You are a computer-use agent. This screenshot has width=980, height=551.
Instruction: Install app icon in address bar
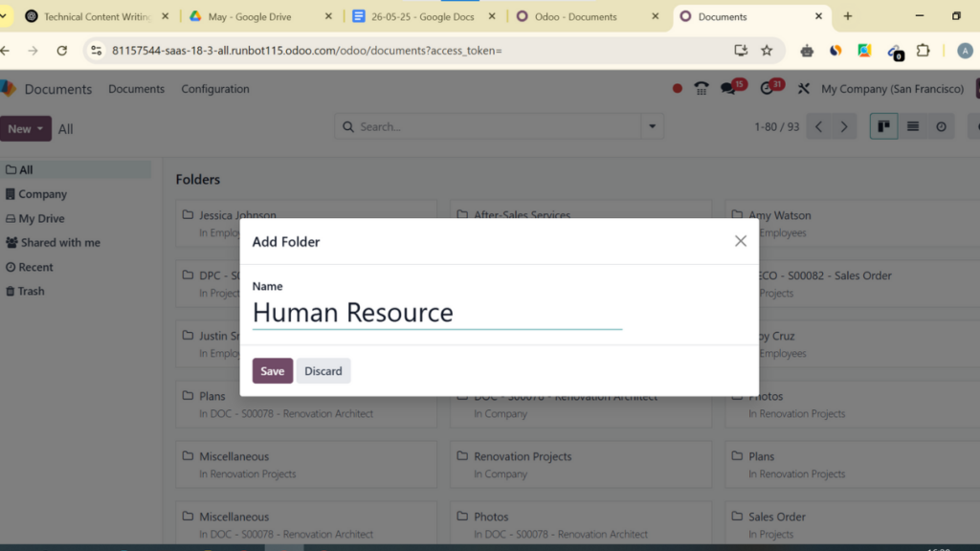741,51
